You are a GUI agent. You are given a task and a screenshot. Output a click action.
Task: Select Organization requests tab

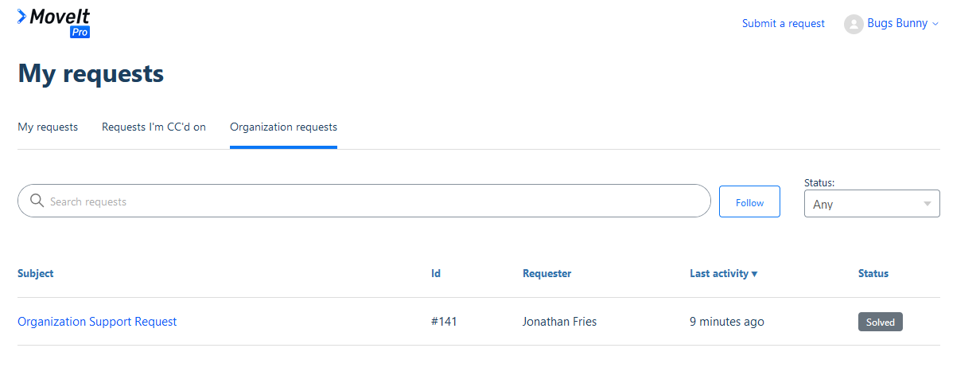(x=283, y=127)
